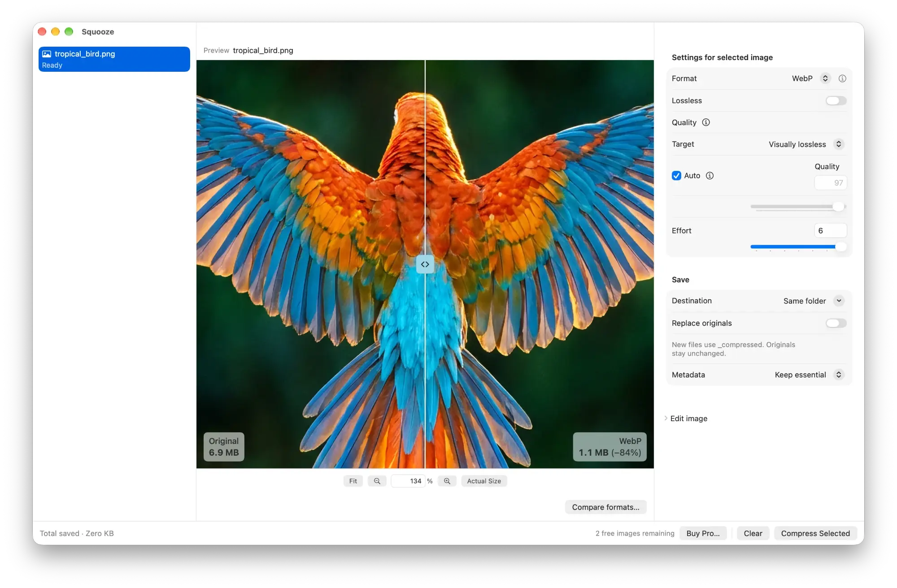The image size is (897, 588).
Task: Click the Quality slider track
Action: click(797, 207)
